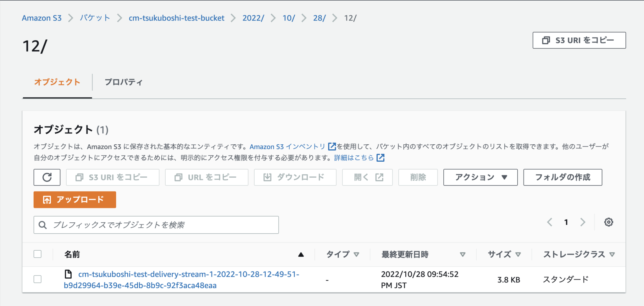Open the cm-tsukuboshi-test-bucket breadcrumb link

coord(176,18)
